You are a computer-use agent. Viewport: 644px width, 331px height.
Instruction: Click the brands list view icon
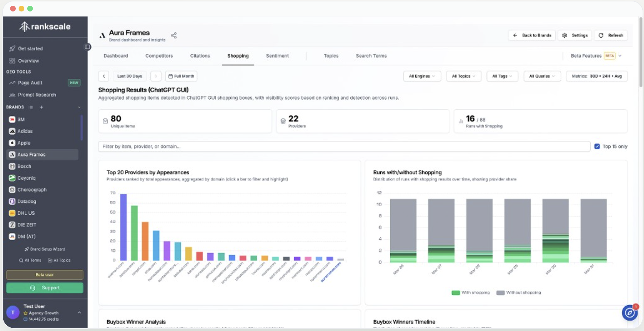click(x=31, y=107)
